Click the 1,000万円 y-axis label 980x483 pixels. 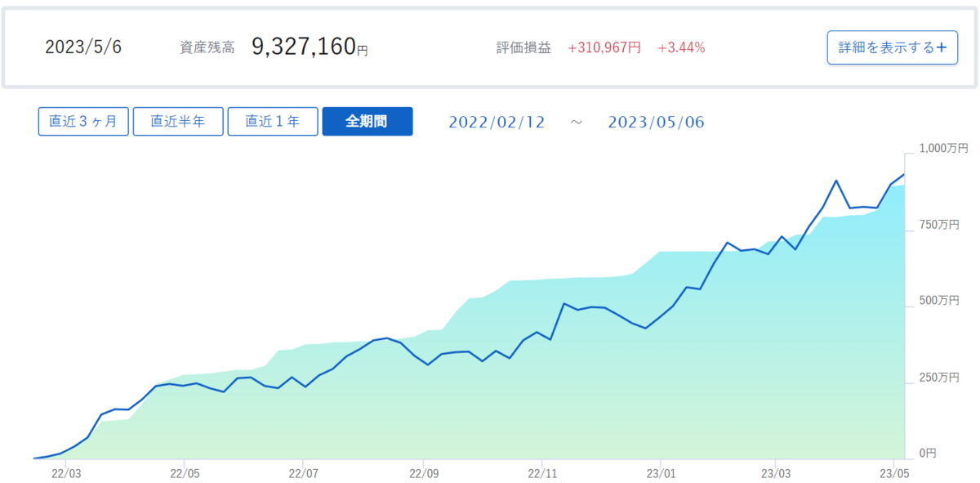[x=943, y=149]
